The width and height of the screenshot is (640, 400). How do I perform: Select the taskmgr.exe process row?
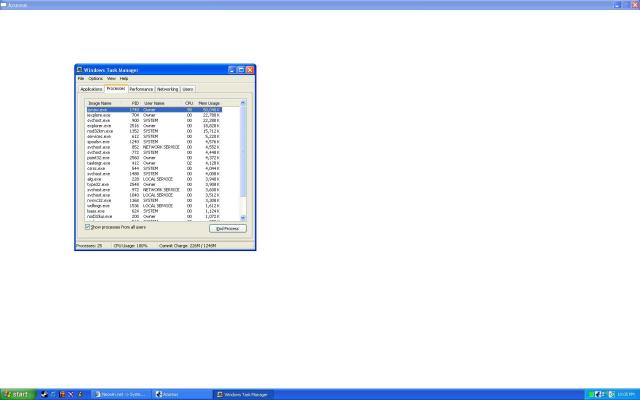[154, 163]
